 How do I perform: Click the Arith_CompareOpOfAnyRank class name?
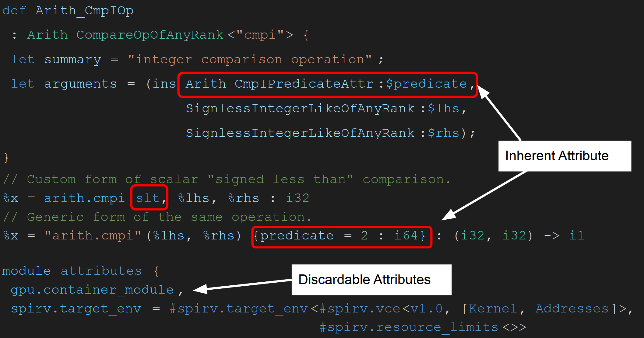(125, 36)
